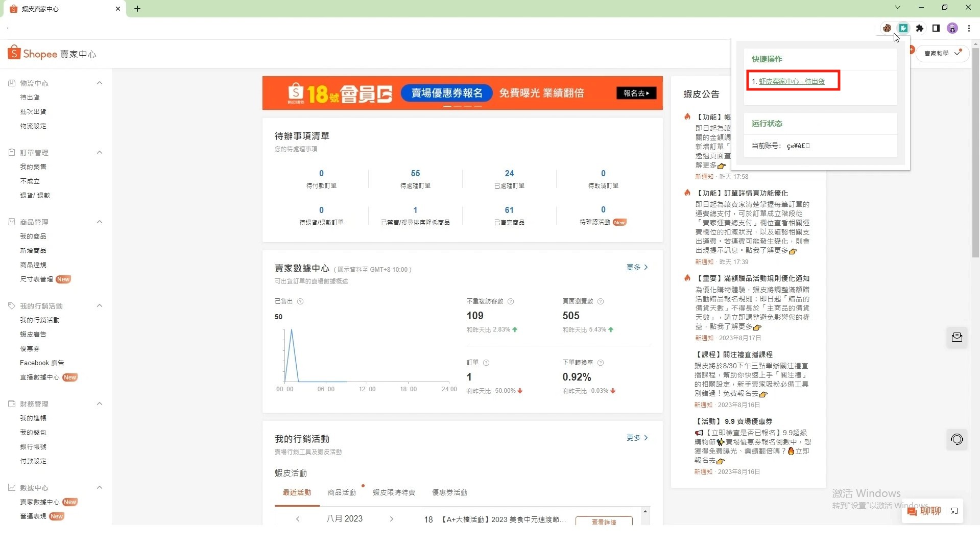Screen dimensions: 980x545
Task: Open 1 已禁賣/搜尋排序降低商品
Action: (415, 216)
